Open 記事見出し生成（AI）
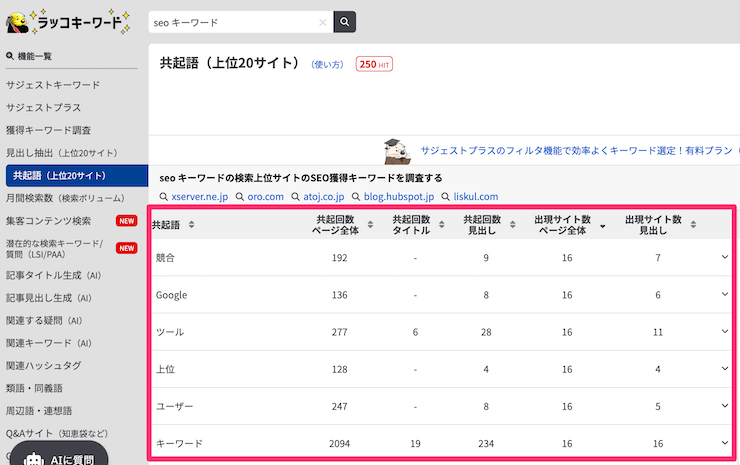This screenshot has height=465, width=740. click(x=49, y=298)
